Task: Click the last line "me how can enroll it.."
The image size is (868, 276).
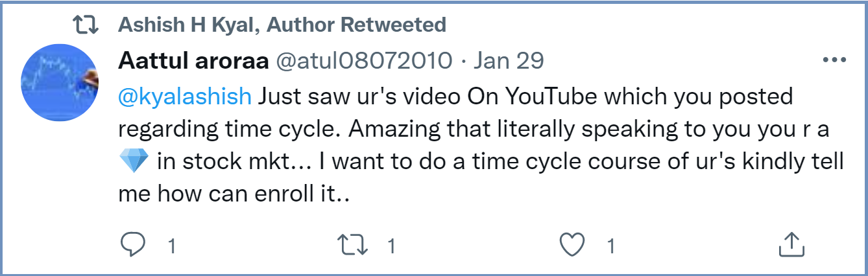Action: click(x=234, y=193)
